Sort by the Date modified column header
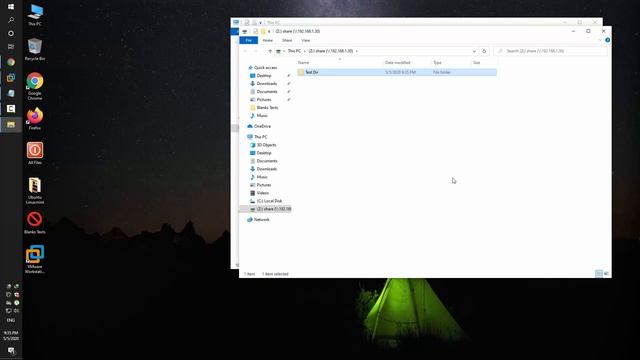Image resolution: width=640 pixels, height=360 pixels. click(398, 62)
